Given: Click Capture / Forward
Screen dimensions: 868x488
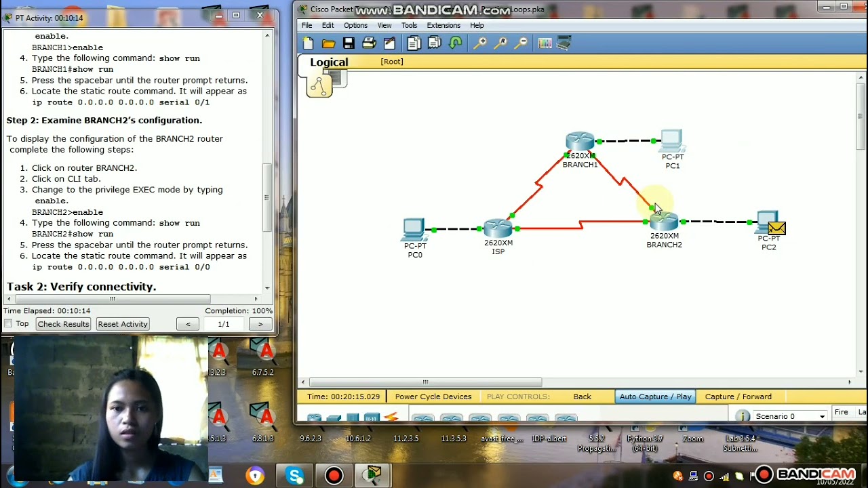Looking at the screenshot, I should 738,396.
